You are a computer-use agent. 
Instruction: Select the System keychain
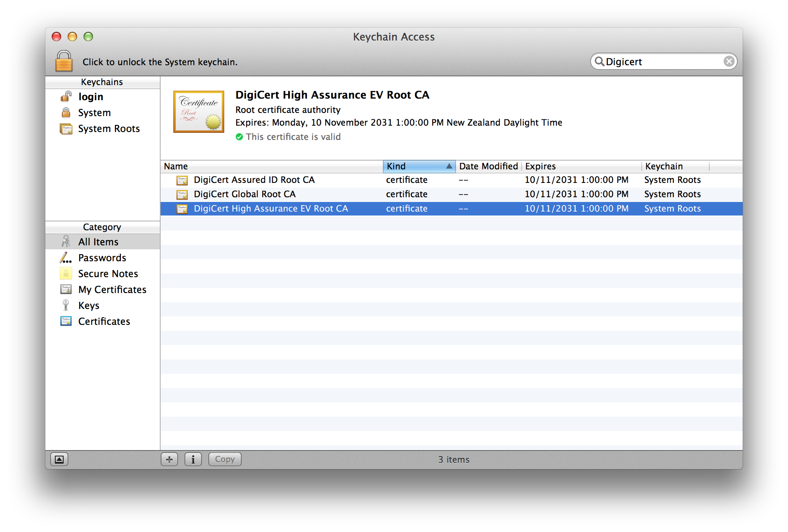(x=103, y=113)
